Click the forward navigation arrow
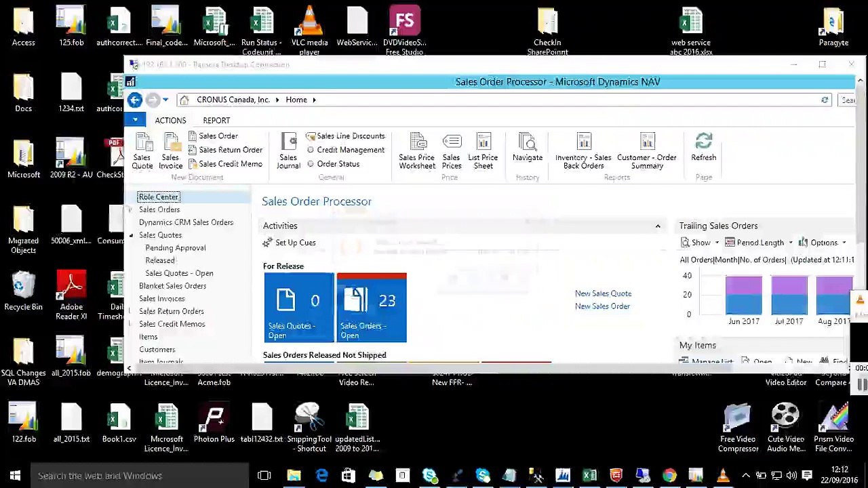 153,100
